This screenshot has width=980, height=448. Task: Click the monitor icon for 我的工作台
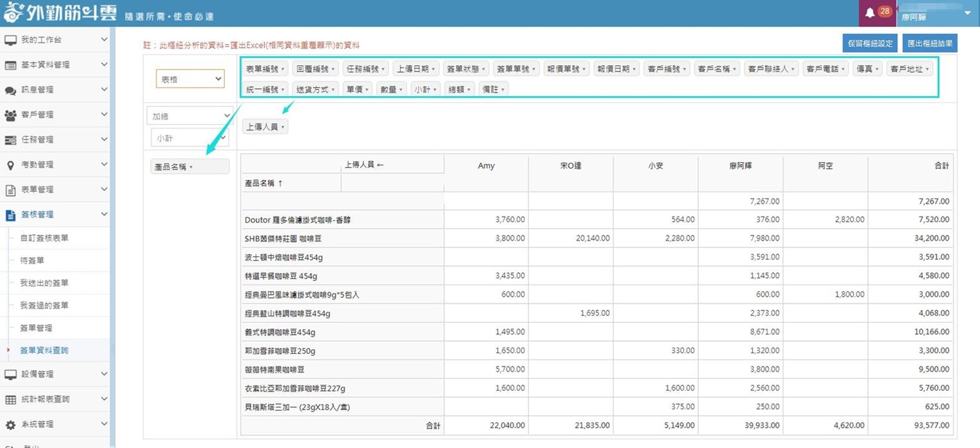[11, 40]
